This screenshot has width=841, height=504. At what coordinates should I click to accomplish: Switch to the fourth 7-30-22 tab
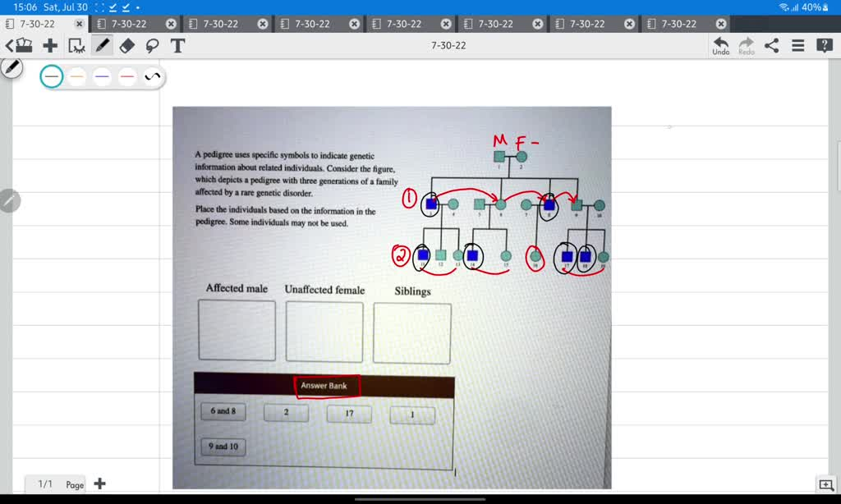tap(312, 24)
